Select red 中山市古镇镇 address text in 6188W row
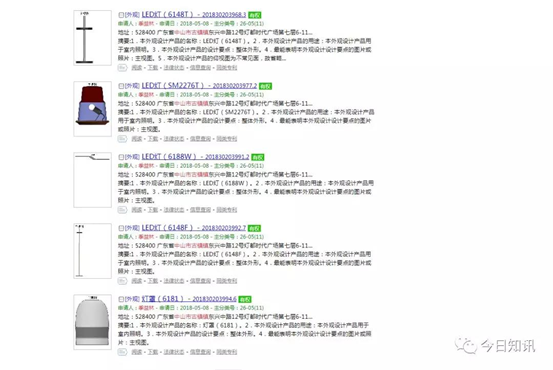Image resolution: width=553 pixels, height=370 pixels. pyautogui.click(x=192, y=175)
